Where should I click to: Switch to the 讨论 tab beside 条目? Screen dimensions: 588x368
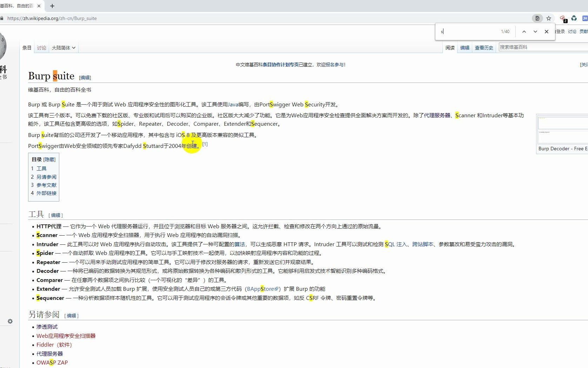tap(42, 48)
